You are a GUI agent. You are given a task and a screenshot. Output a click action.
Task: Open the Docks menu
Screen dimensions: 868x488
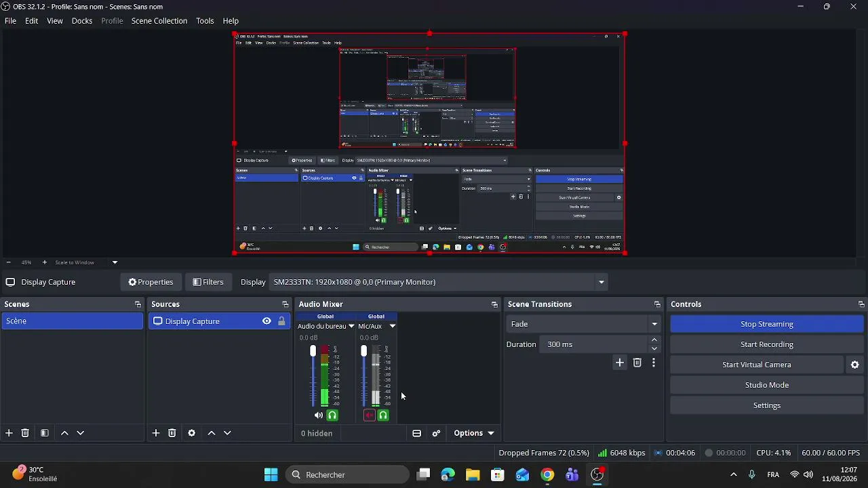coord(82,21)
